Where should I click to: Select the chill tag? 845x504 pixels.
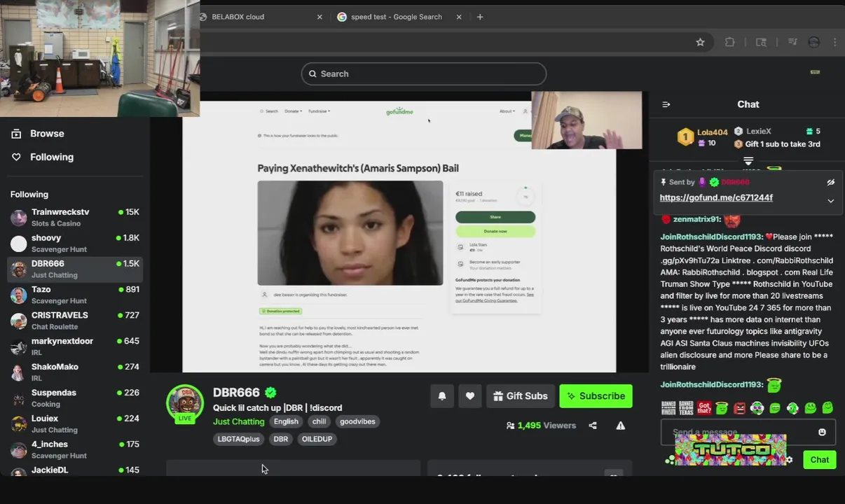click(320, 421)
